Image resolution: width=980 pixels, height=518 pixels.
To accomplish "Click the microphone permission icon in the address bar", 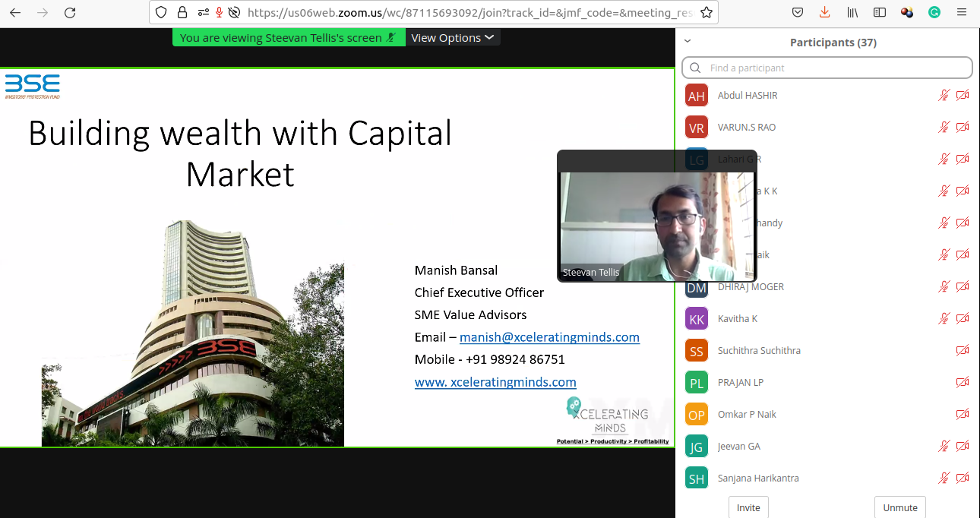I will tap(219, 13).
